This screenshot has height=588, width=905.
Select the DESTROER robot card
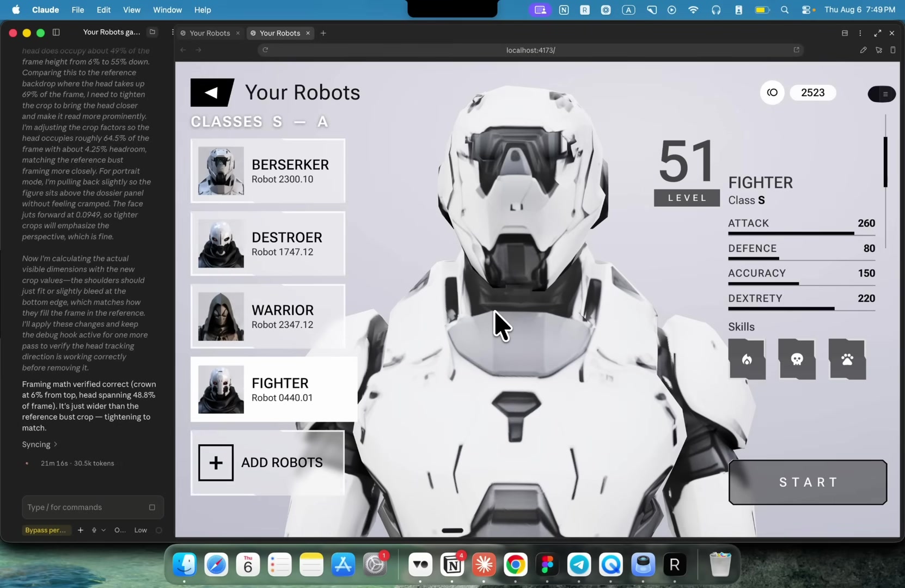(x=268, y=244)
